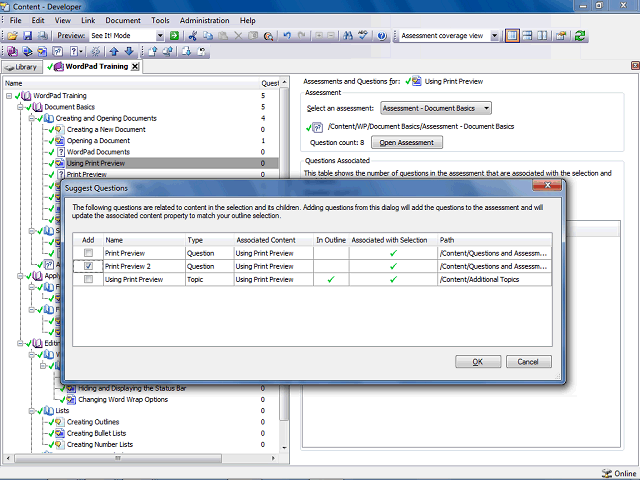This screenshot has height=480, width=640.
Task: Switch to the Library tab
Action: [22, 67]
